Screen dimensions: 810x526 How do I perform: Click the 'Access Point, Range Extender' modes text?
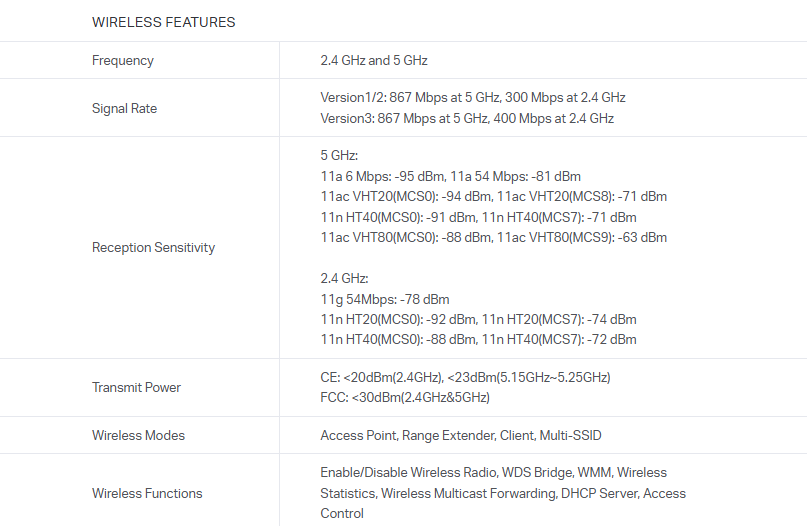[x=460, y=435]
